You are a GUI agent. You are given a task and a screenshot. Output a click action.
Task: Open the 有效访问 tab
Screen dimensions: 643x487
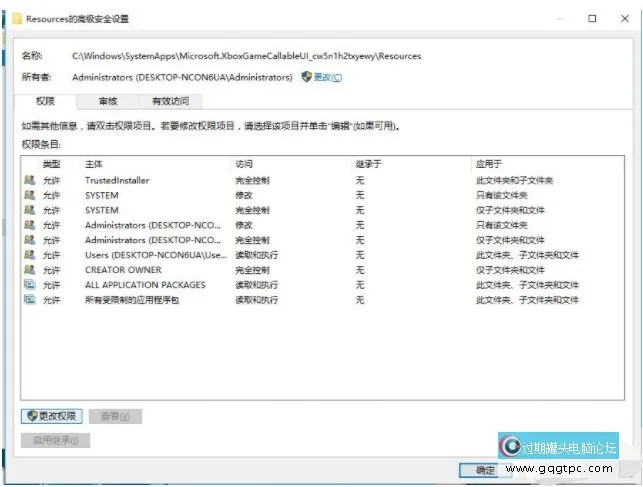coord(171,101)
